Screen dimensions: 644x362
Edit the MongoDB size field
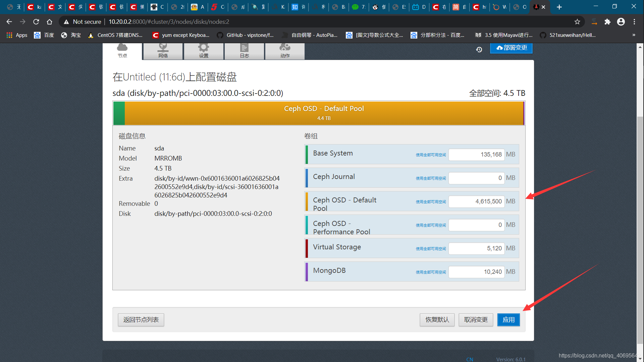point(476,272)
